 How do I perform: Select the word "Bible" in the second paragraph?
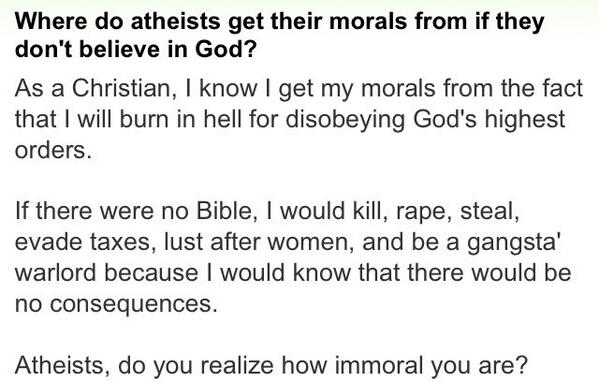225,211
